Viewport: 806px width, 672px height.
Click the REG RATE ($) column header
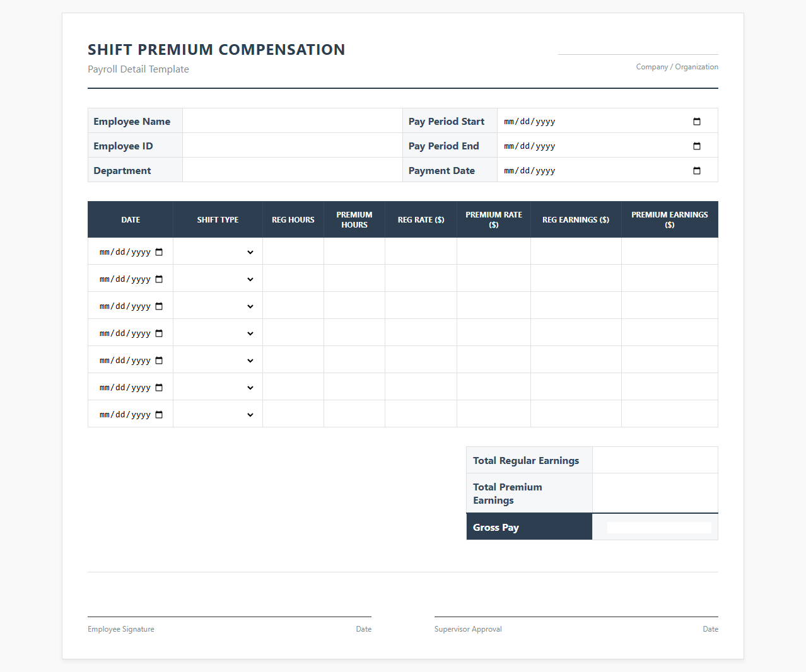coord(421,219)
